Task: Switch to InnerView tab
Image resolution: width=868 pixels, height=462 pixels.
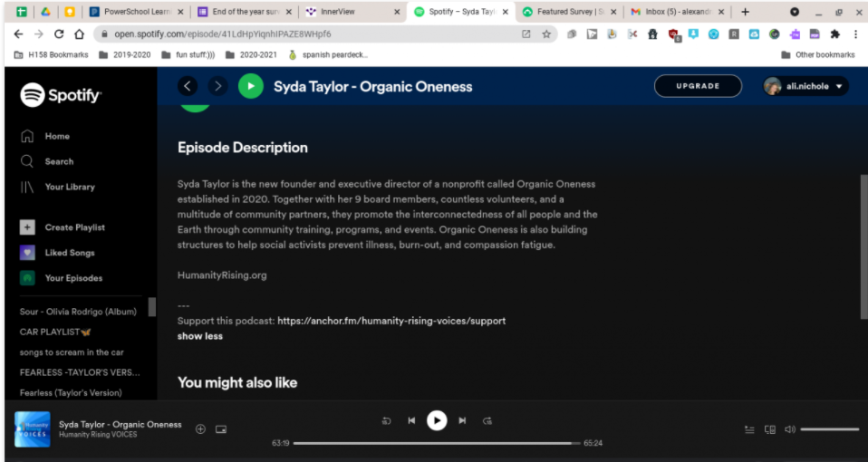Action: (x=353, y=12)
